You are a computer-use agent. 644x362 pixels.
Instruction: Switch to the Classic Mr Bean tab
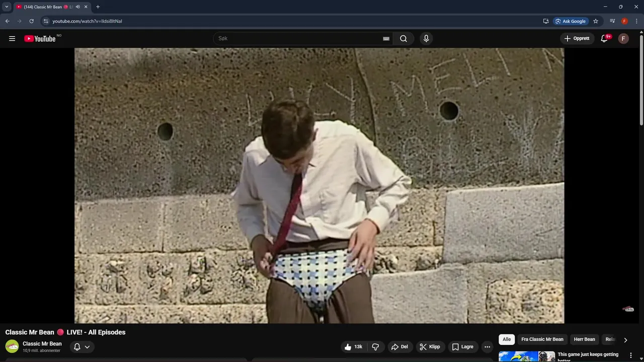point(52,7)
